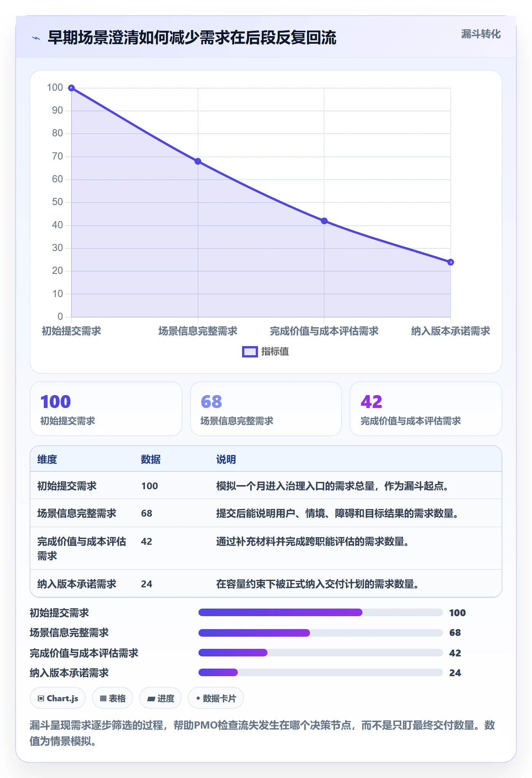This screenshot has height=778, width=532.
Task: Click the 数据 column header
Action: (x=151, y=460)
